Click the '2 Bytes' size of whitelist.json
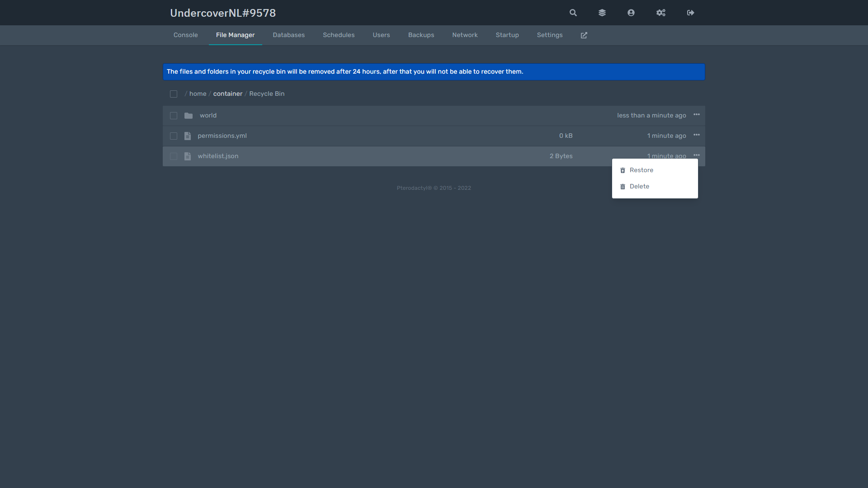 click(561, 156)
